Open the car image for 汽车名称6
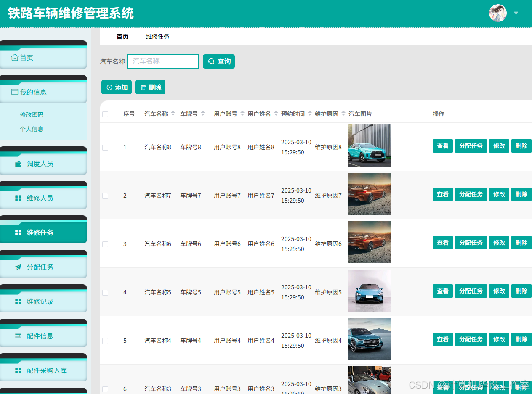The image size is (532, 394). [370, 242]
